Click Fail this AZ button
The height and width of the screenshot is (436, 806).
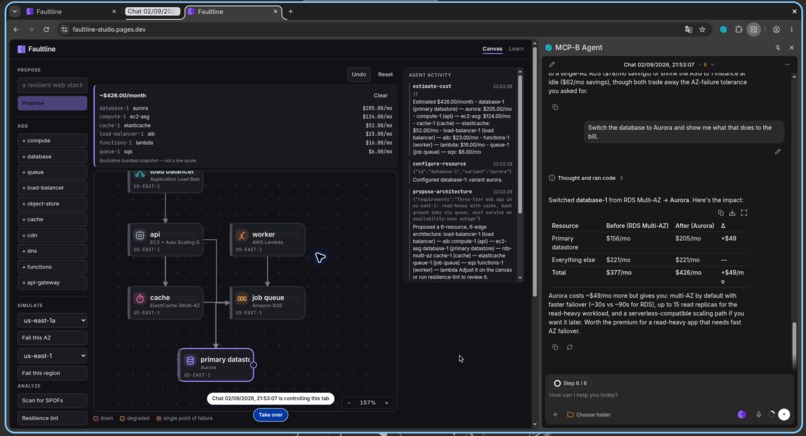click(x=52, y=338)
